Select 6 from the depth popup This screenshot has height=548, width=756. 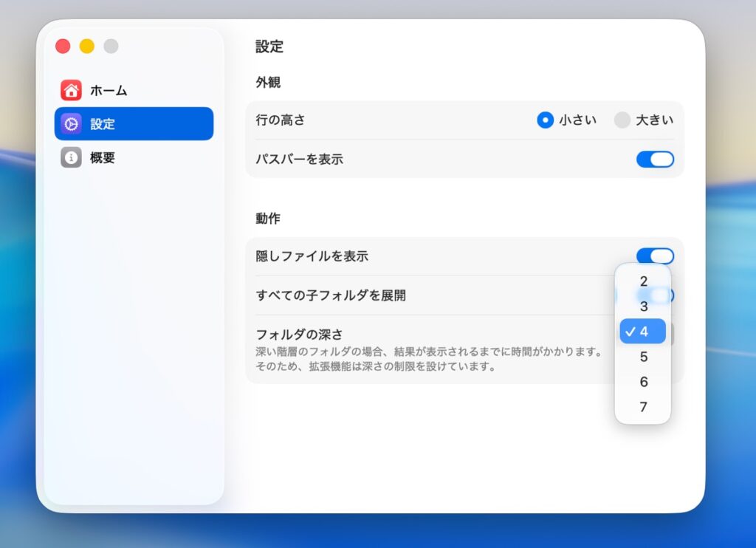pos(643,382)
